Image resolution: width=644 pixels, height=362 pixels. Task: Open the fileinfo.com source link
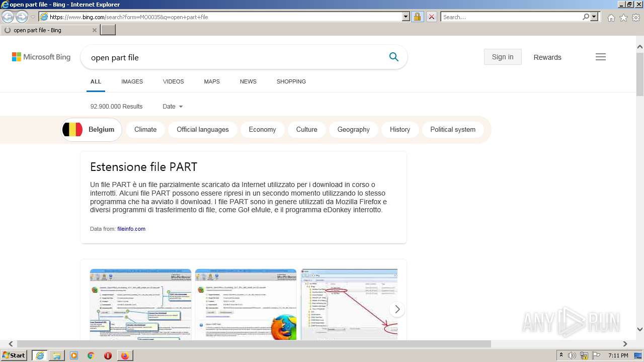pos(131,229)
